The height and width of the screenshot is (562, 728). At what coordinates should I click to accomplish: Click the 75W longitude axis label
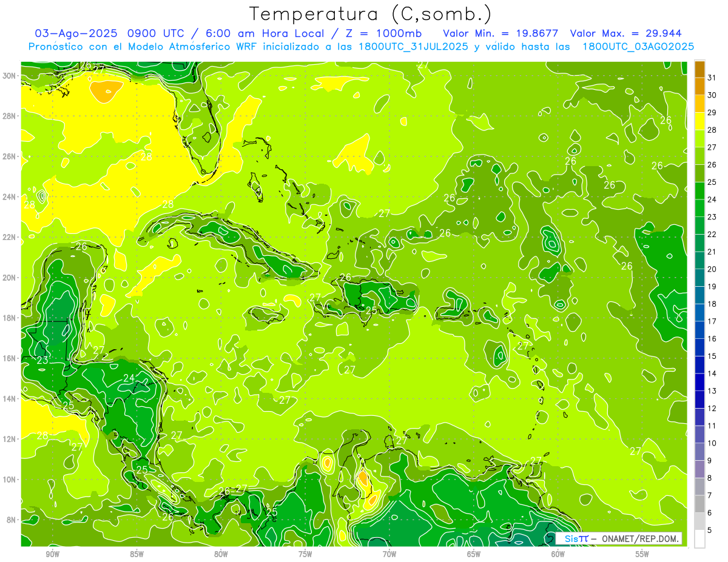coord(305,555)
